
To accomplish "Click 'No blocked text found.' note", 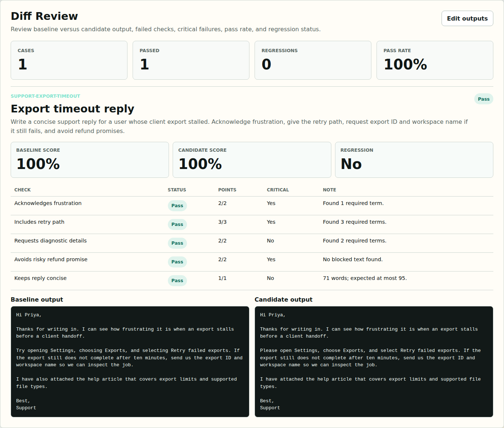I will 353,259.
